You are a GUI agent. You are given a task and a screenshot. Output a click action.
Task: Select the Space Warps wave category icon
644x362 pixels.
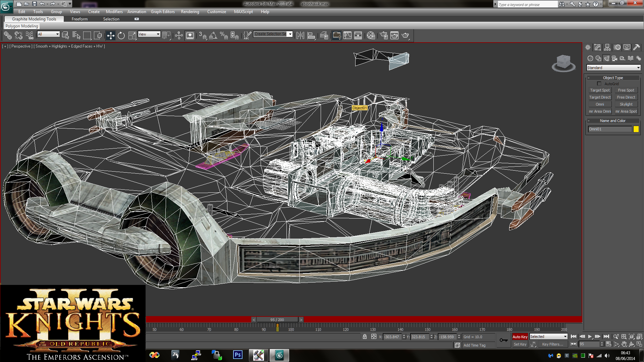tap(631, 58)
